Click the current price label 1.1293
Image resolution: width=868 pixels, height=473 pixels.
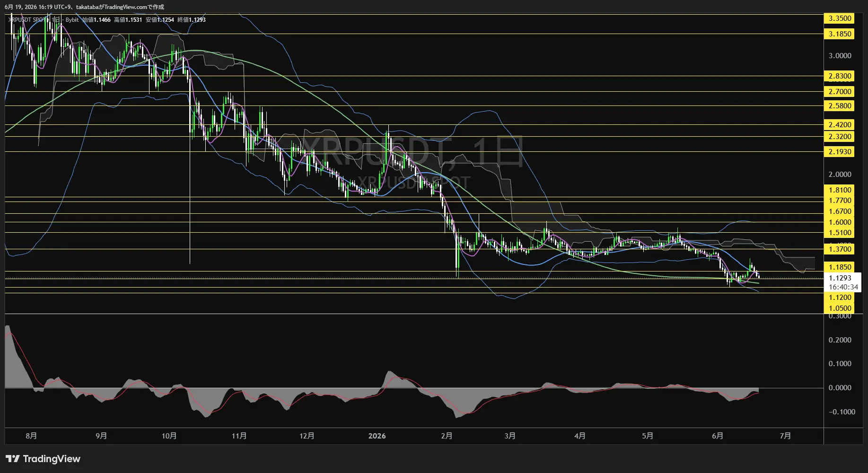tap(840, 278)
